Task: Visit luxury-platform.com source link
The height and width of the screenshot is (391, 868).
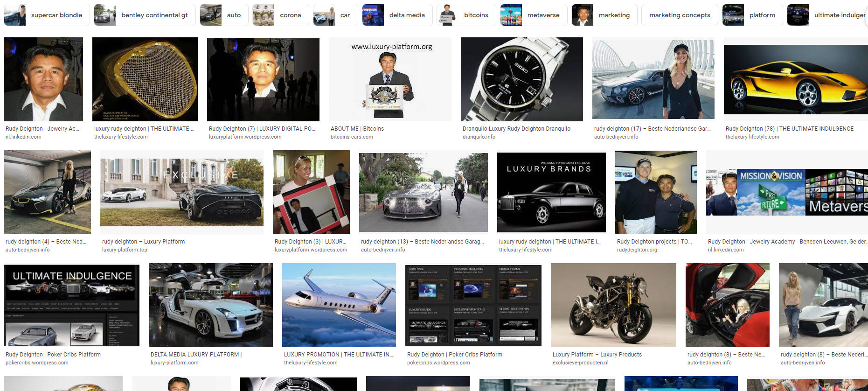Action: pyautogui.click(x=174, y=363)
